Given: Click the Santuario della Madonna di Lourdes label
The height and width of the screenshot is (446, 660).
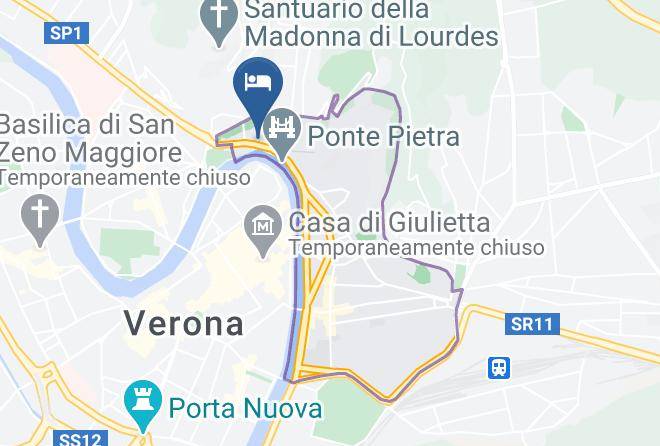Looking at the screenshot, I should tap(372, 23).
